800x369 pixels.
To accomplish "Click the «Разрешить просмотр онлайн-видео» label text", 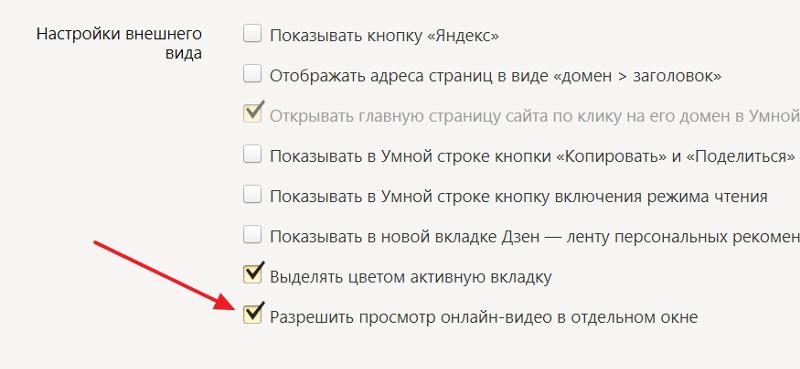I will coord(484,317).
